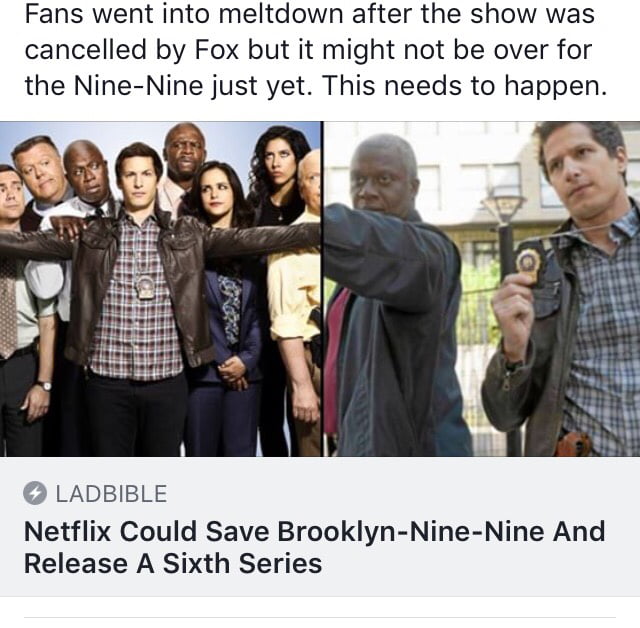
Task: View the right photo with held-up badge
Action: click(482, 289)
